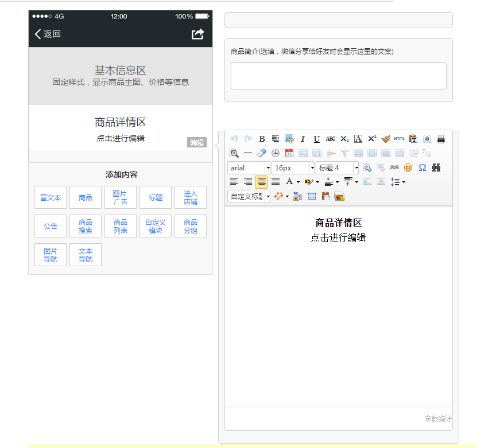Undo the last edit in the editor
The width and height of the screenshot is (500, 448).
(x=234, y=138)
